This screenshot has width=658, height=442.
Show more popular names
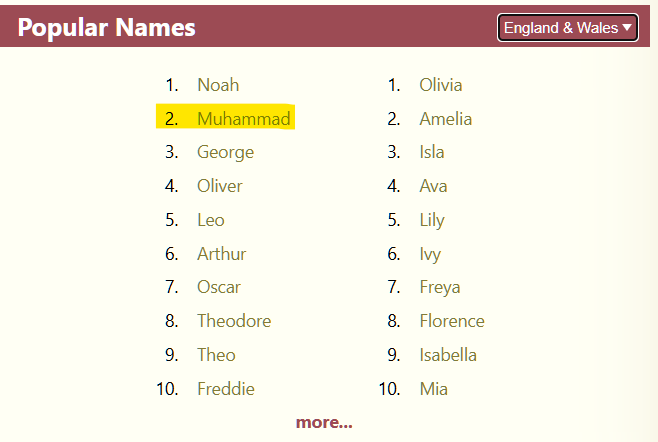tap(324, 422)
